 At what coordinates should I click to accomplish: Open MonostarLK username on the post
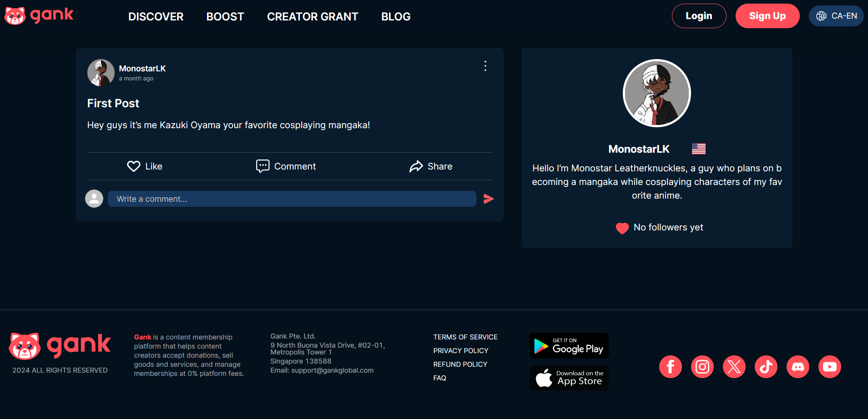point(142,68)
